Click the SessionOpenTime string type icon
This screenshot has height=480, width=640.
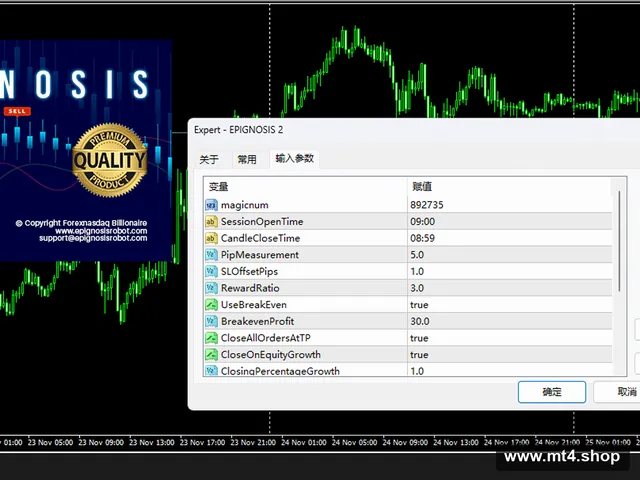(x=211, y=222)
